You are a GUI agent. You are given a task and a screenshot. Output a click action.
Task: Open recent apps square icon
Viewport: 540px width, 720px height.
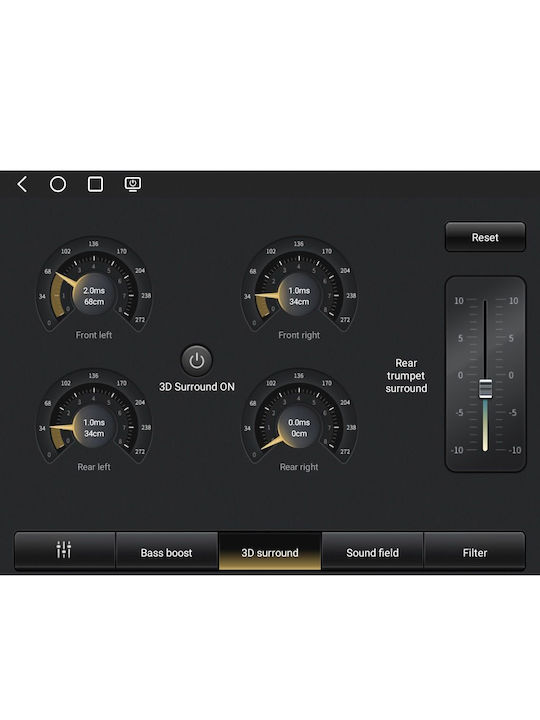click(x=95, y=184)
